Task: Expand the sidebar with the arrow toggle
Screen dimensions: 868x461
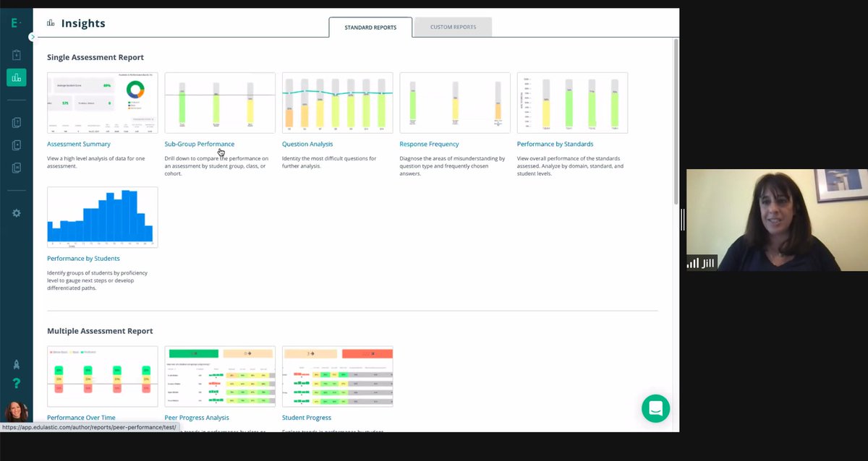Action: [32, 36]
